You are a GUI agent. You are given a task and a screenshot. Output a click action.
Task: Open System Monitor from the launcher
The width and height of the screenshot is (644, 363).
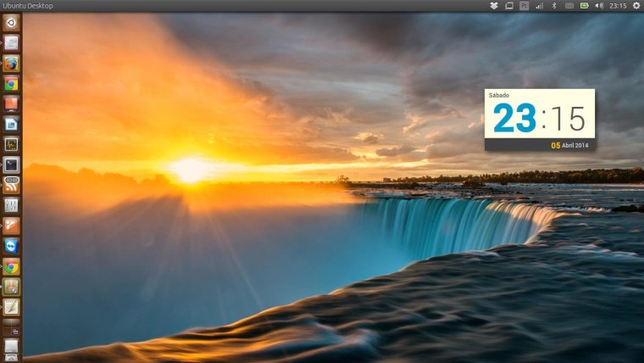pyautogui.click(x=11, y=144)
